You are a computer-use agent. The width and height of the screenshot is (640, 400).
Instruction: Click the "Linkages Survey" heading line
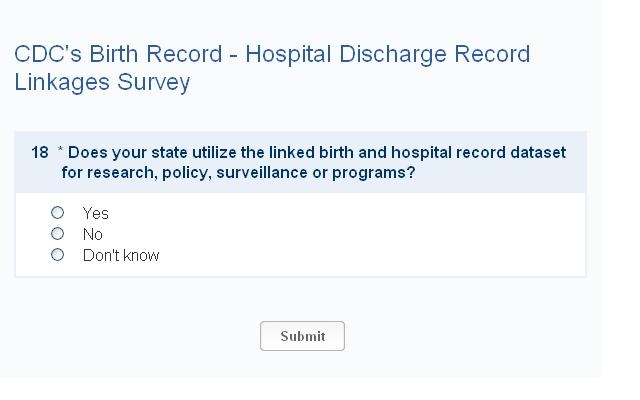coord(102,82)
